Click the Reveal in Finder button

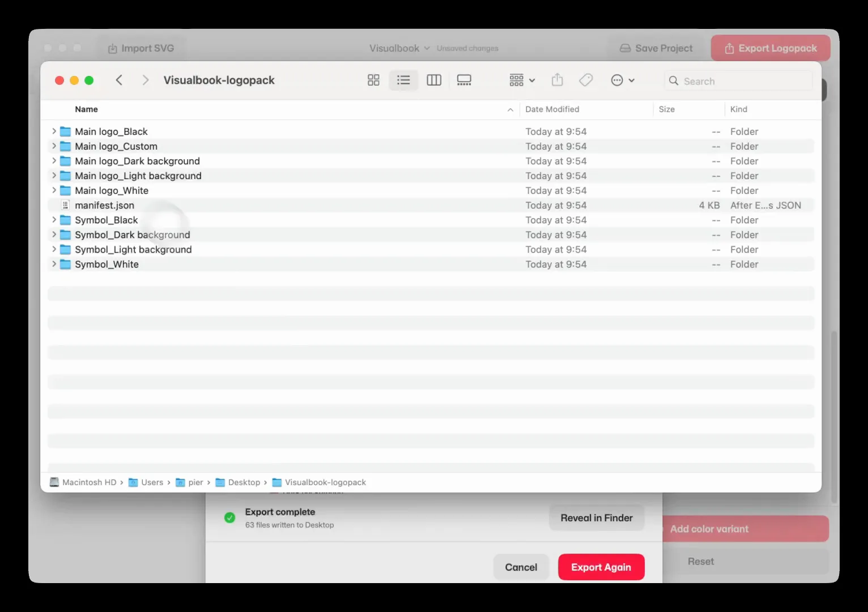(597, 518)
